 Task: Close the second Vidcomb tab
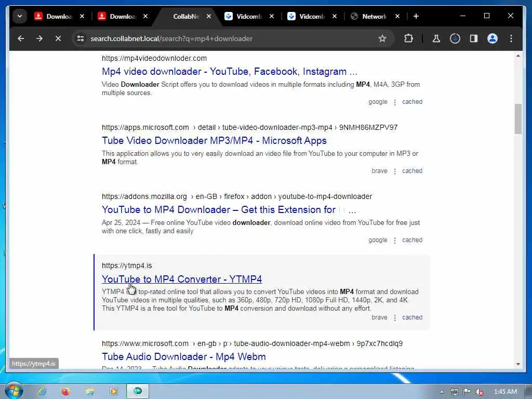tap(334, 16)
